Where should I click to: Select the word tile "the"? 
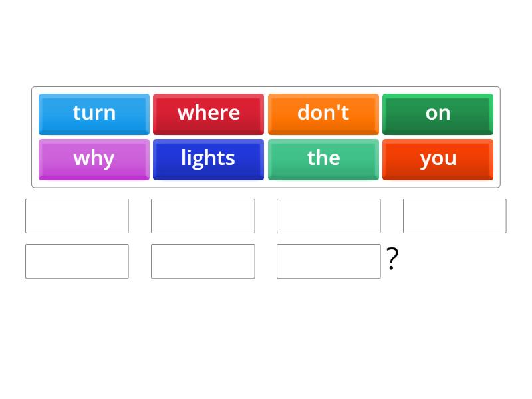[323, 158]
